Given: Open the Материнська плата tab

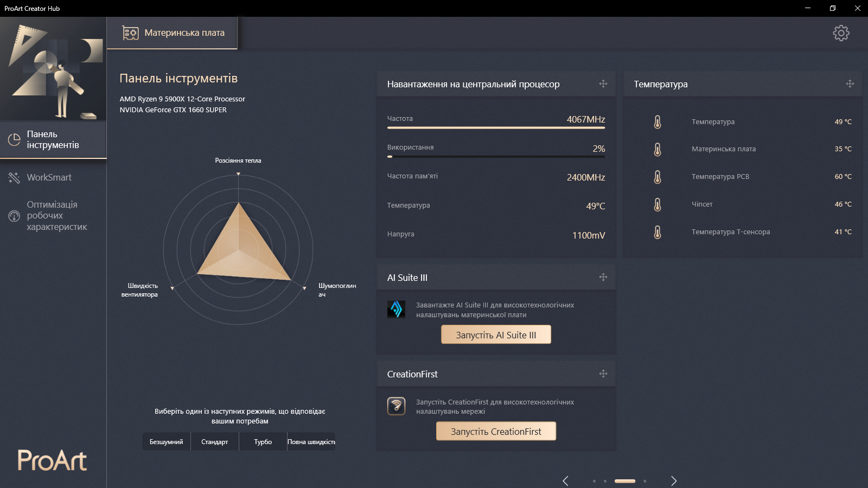Looking at the screenshot, I should tap(173, 33).
